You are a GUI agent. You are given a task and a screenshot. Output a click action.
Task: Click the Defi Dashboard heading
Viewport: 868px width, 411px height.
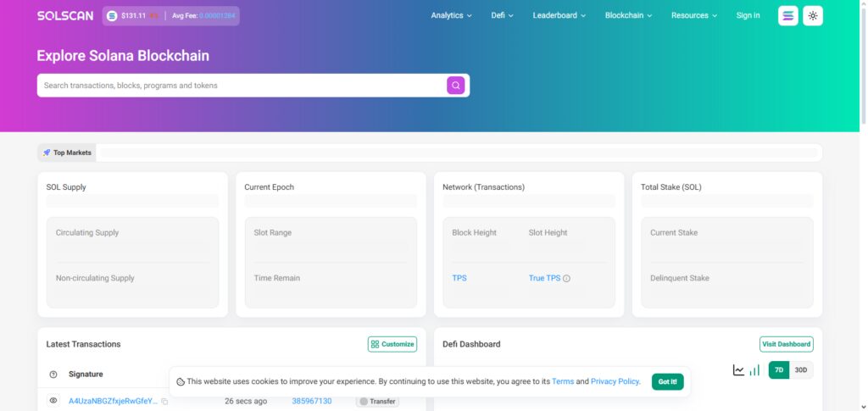[x=471, y=344]
